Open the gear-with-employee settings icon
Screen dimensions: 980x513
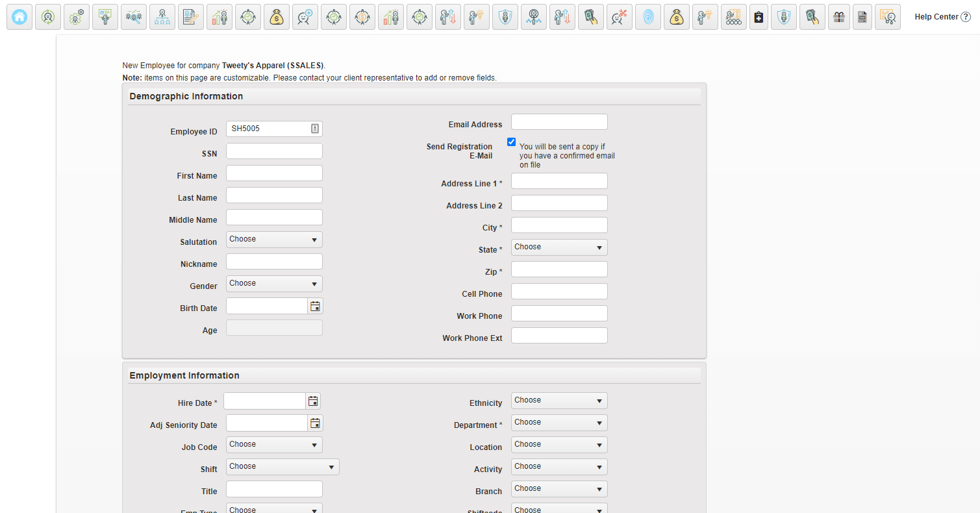pyautogui.click(x=77, y=17)
